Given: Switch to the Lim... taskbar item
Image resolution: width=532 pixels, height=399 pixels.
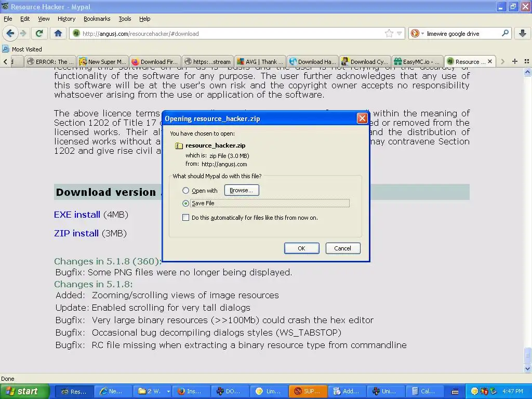Looking at the screenshot, I should [x=268, y=391].
